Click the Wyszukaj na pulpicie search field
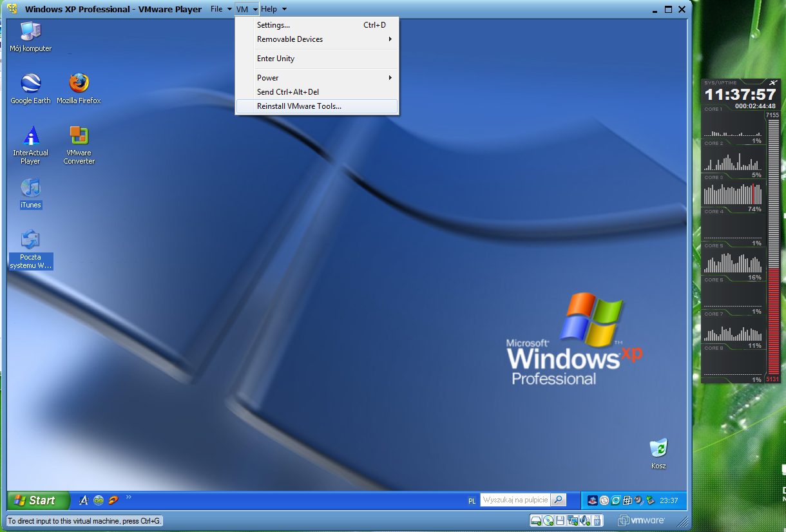This screenshot has height=532, width=786. point(515,499)
